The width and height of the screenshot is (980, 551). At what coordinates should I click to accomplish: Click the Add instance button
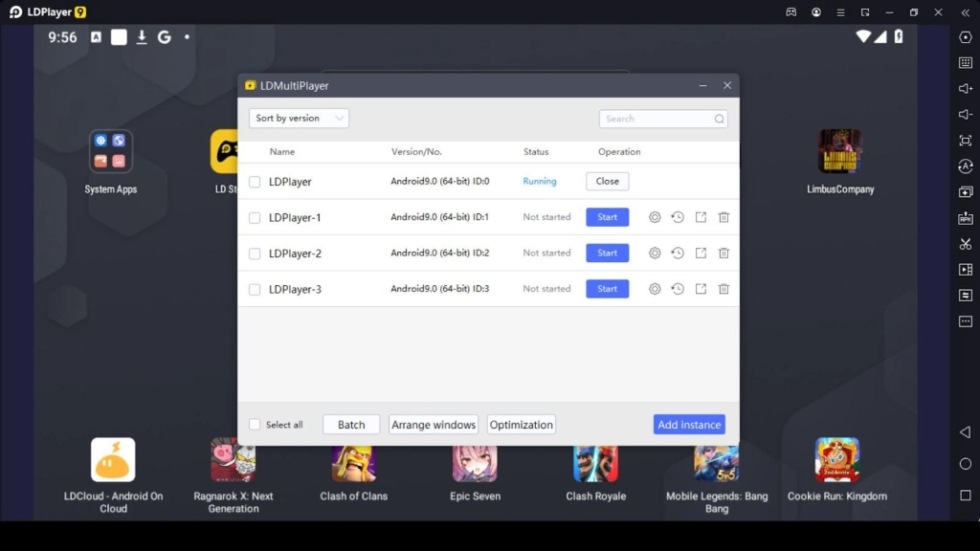coord(689,425)
